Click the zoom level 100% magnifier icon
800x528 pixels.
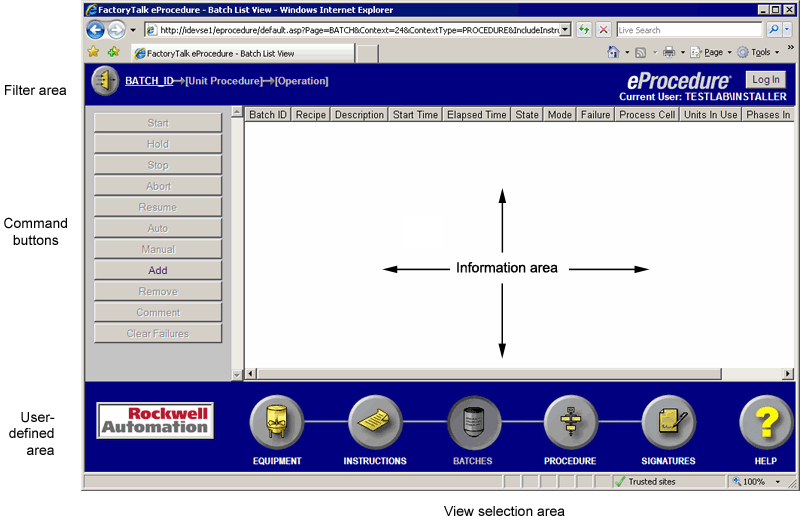pos(737,481)
